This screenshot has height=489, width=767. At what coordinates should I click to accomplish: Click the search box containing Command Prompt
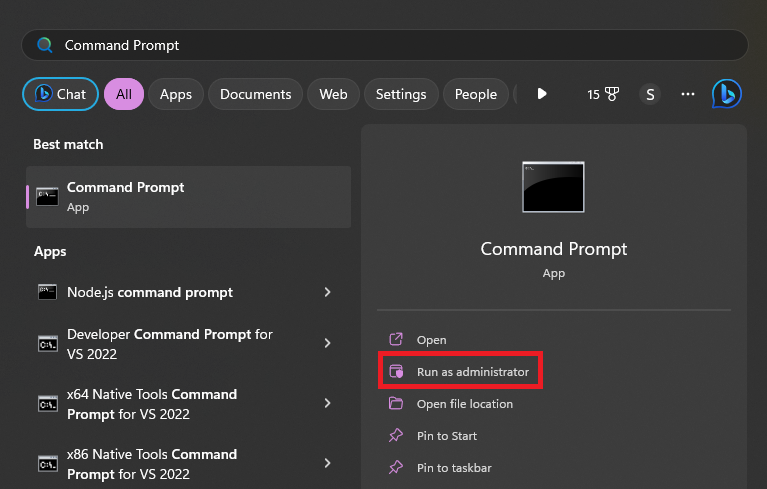400,45
